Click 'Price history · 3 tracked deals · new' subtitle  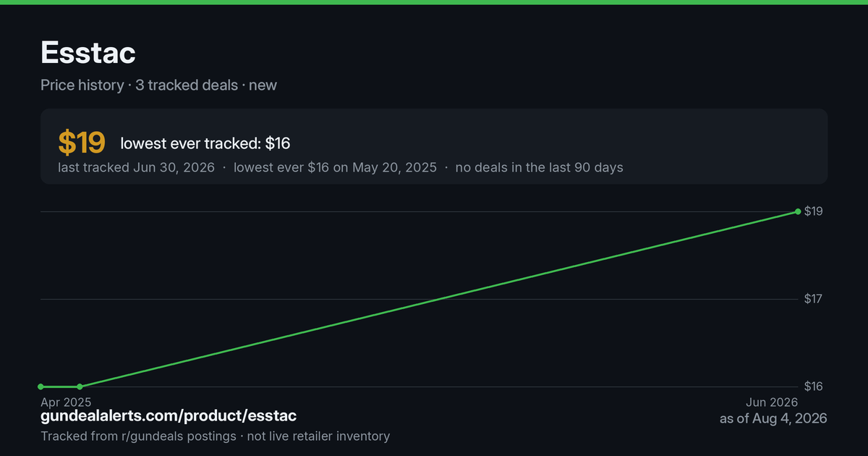pyautogui.click(x=158, y=85)
